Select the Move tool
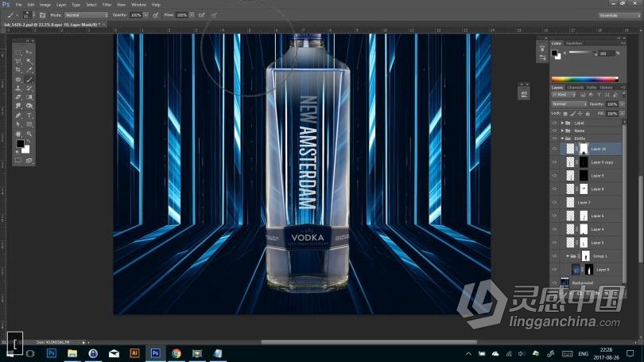The height and width of the screenshot is (362, 644). (x=29, y=53)
